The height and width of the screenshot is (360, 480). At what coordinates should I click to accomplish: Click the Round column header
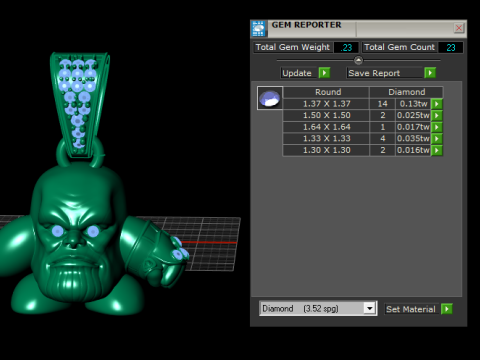coord(326,92)
